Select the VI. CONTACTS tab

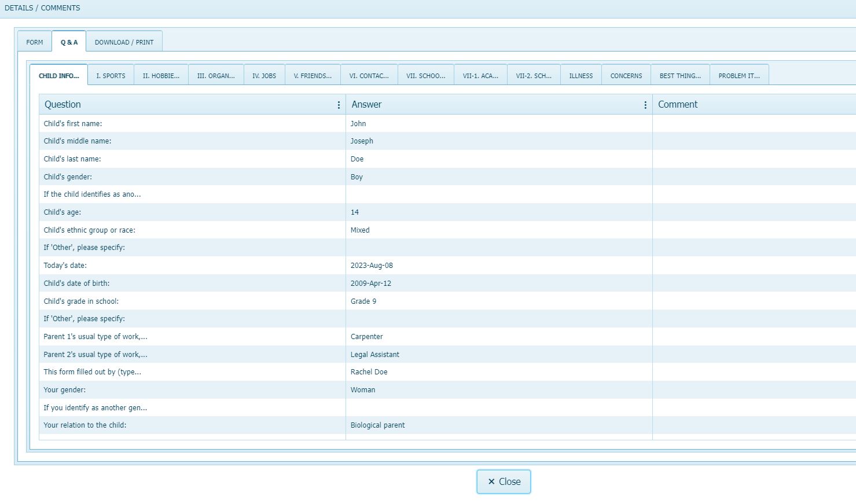[369, 75]
